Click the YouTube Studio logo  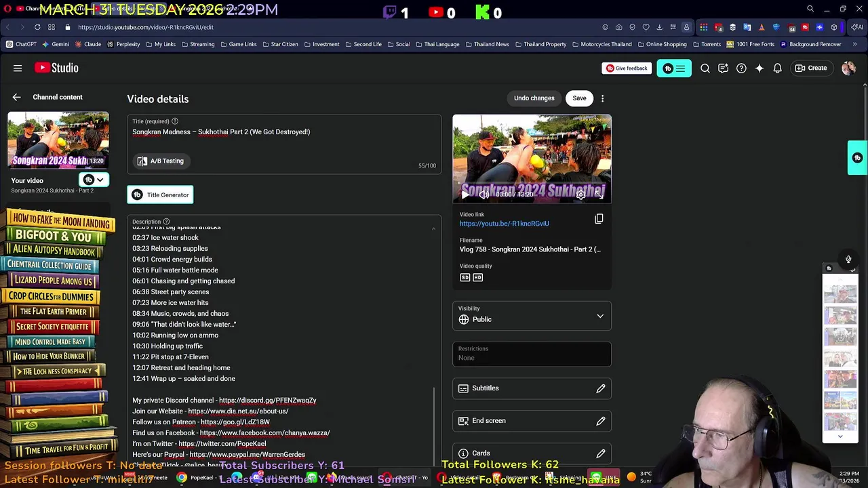tap(56, 68)
